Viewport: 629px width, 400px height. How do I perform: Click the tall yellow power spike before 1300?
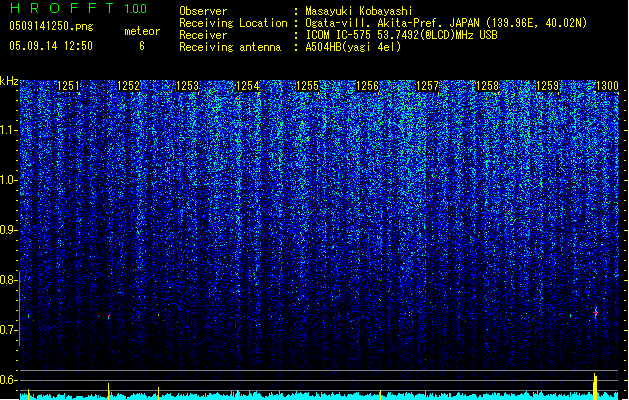(x=595, y=386)
